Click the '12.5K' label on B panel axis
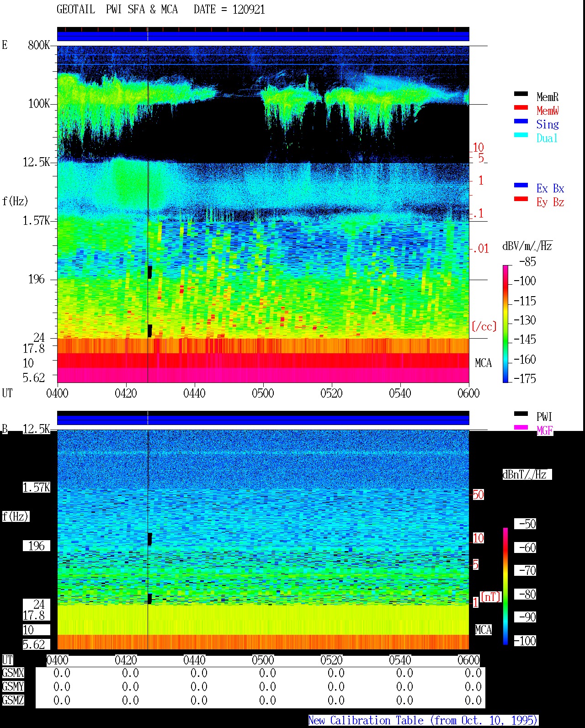 [x=37, y=429]
